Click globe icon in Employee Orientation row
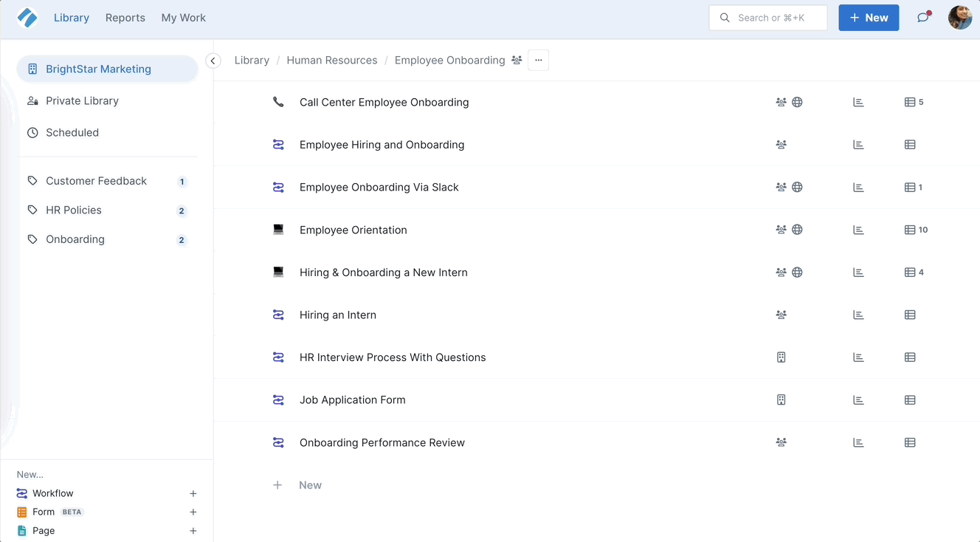 (797, 230)
